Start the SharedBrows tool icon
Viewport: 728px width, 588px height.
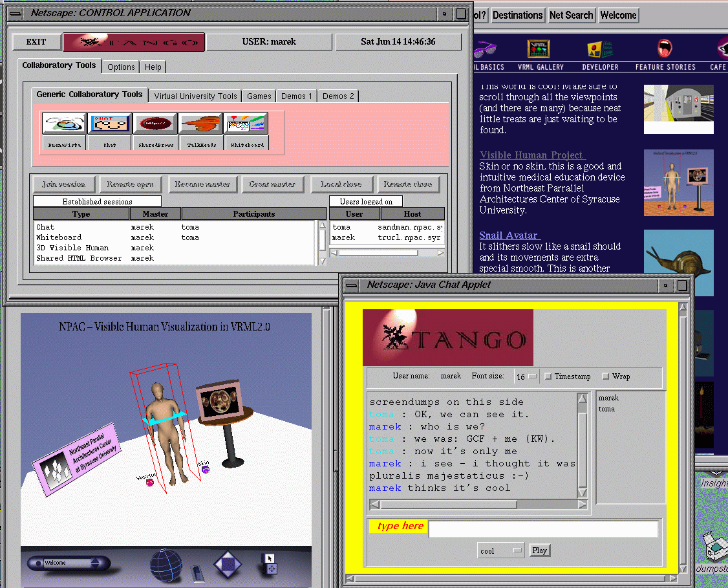click(x=156, y=124)
